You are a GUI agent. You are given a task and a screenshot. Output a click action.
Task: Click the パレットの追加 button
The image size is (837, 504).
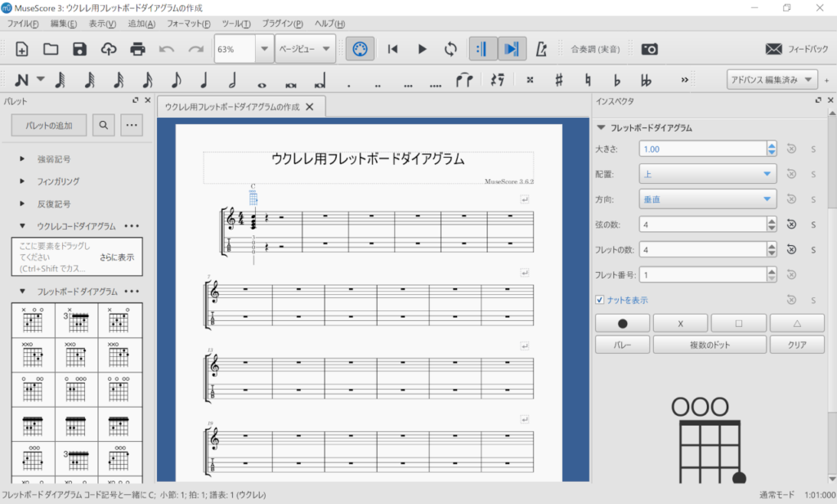49,125
